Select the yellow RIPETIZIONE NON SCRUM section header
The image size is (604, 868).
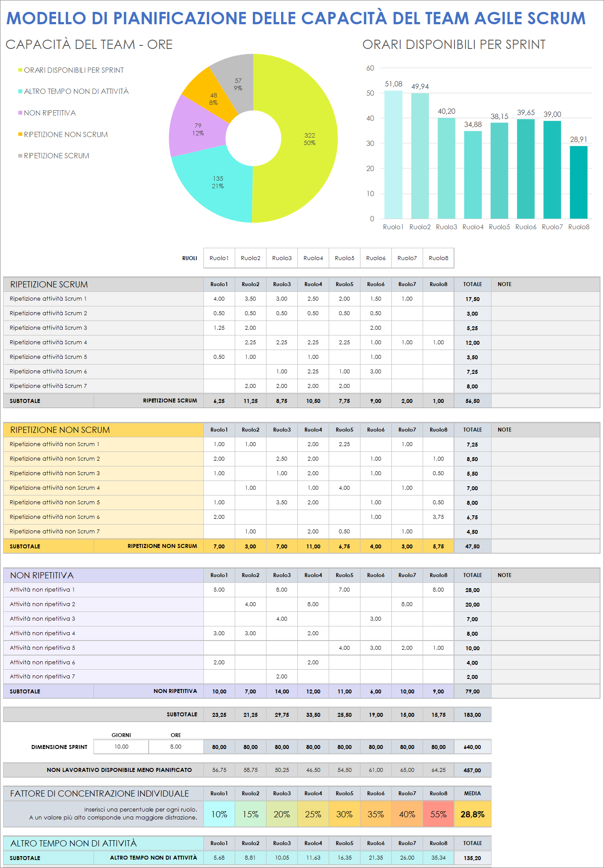[103, 430]
